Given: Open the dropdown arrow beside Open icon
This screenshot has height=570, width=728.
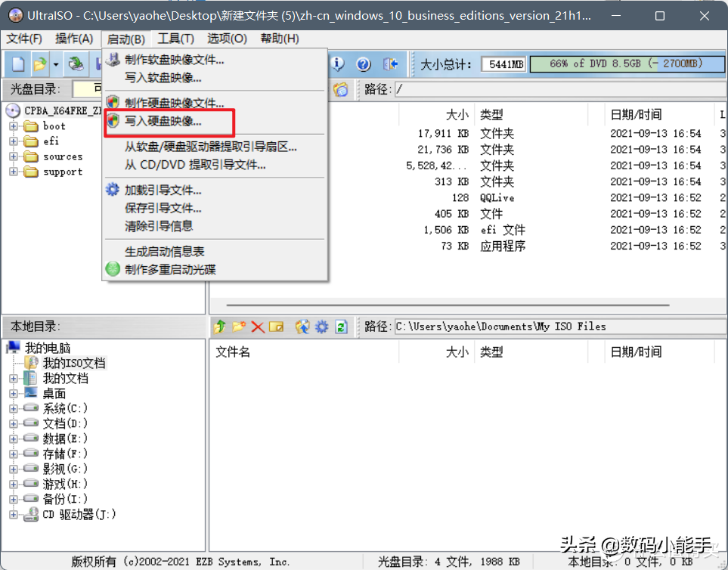Looking at the screenshot, I should click(x=56, y=64).
